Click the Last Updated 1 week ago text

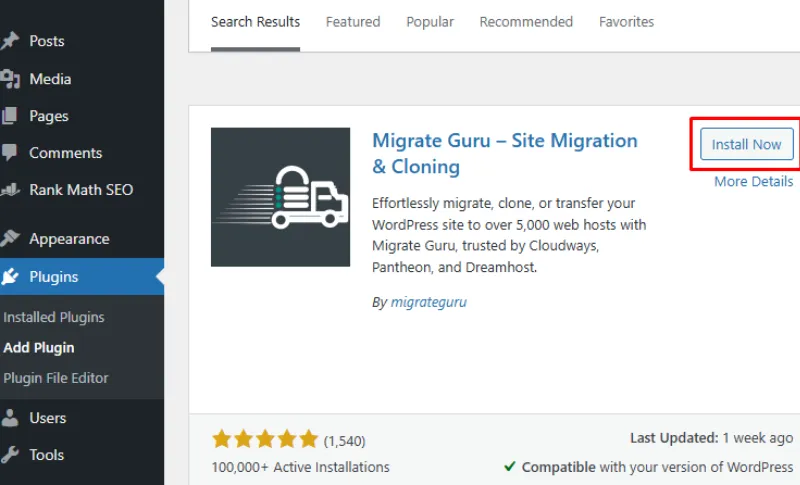pos(711,438)
